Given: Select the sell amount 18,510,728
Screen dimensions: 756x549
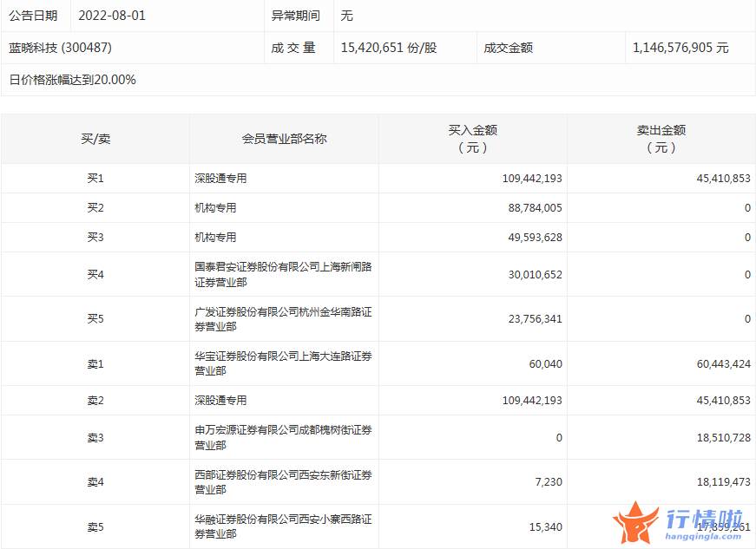Looking at the screenshot, I should 724,438.
